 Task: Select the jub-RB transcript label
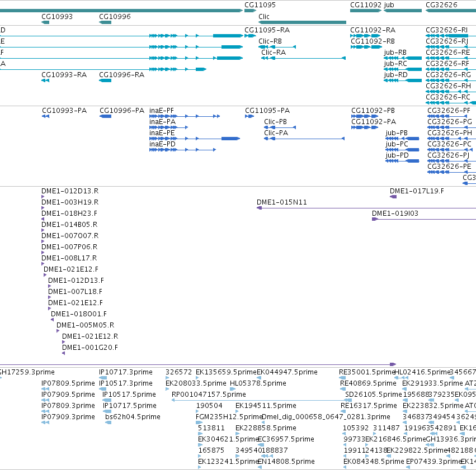click(x=395, y=53)
